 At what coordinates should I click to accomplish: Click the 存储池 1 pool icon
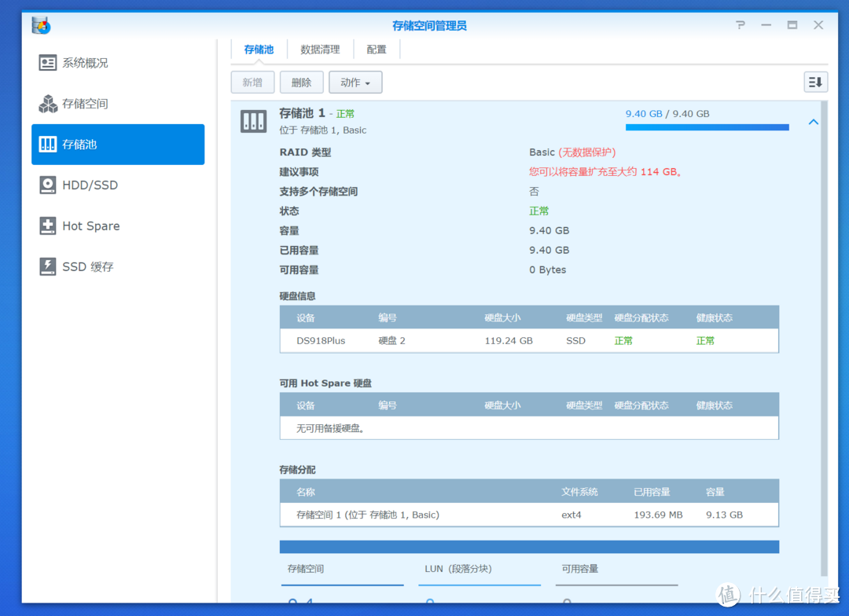[253, 121]
